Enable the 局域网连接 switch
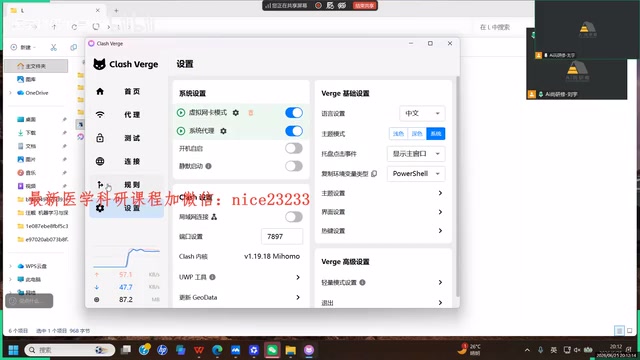The height and width of the screenshot is (360, 640). click(x=294, y=217)
